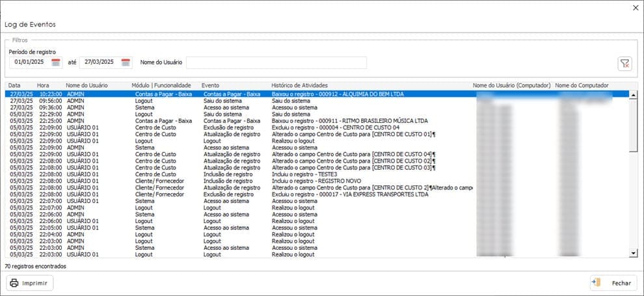Image resolution: width=644 pixels, height=296 pixels.
Task: Select row 'Baixou o registro - 000912 - ALQUIMIA DO BEM LTDA'
Action: 317,94
